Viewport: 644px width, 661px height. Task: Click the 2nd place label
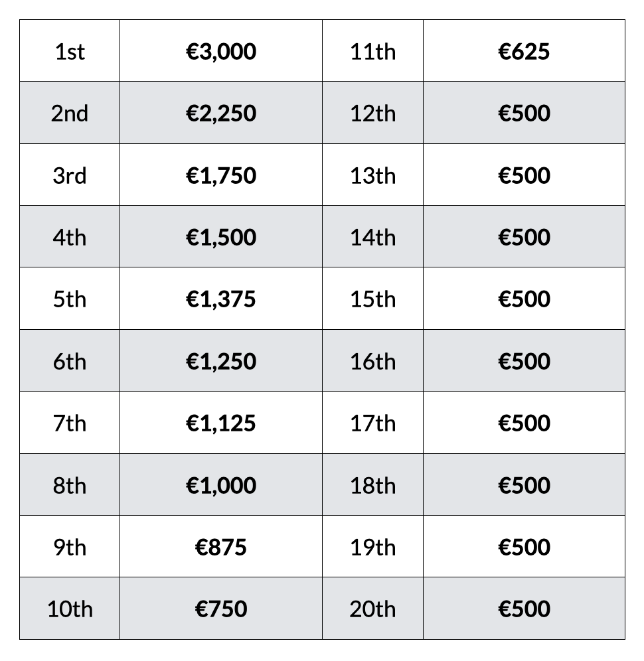click(x=70, y=113)
